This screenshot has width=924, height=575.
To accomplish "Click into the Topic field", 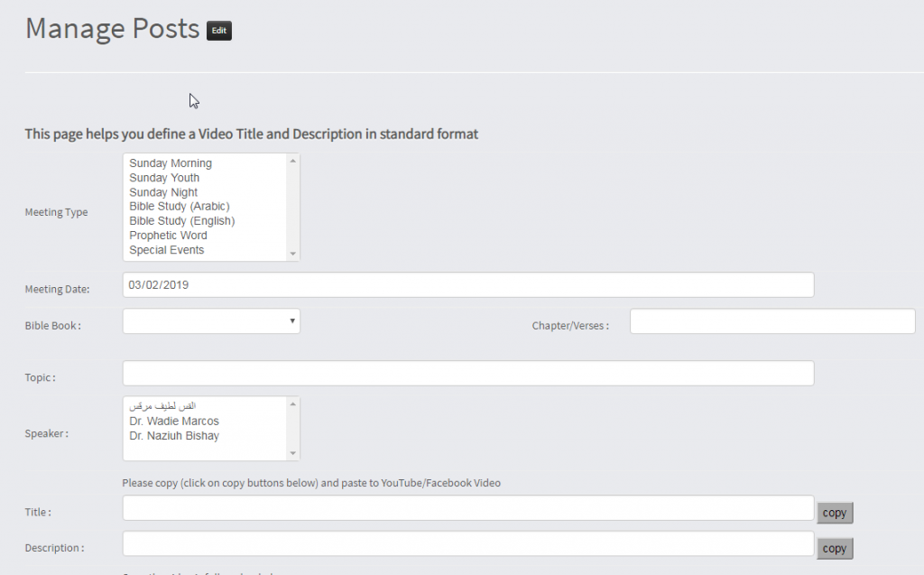I will click(467, 374).
